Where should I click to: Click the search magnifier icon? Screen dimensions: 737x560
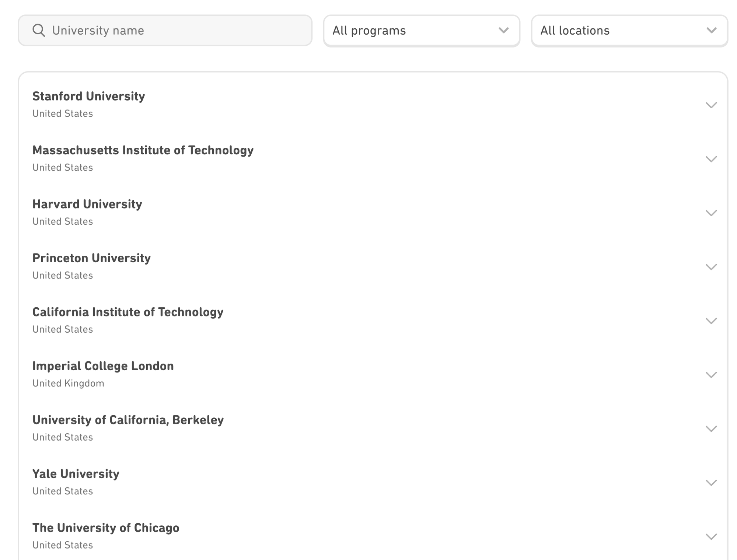point(39,31)
